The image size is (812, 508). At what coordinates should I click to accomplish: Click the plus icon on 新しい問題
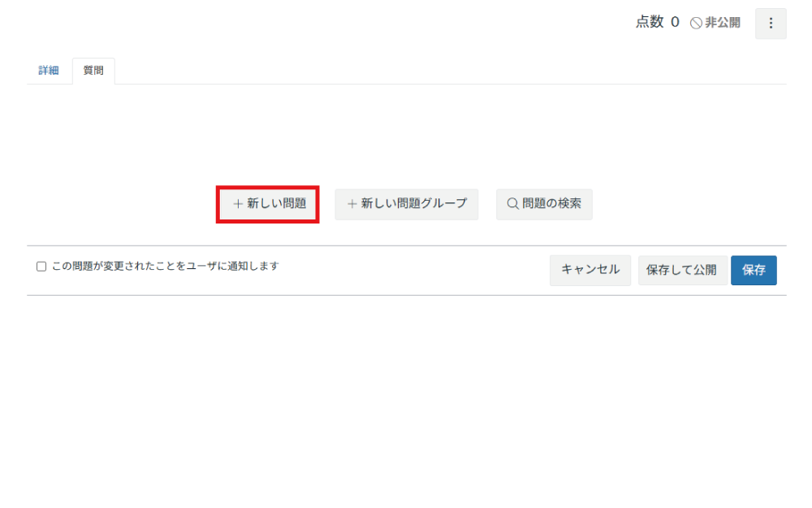coord(238,204)
